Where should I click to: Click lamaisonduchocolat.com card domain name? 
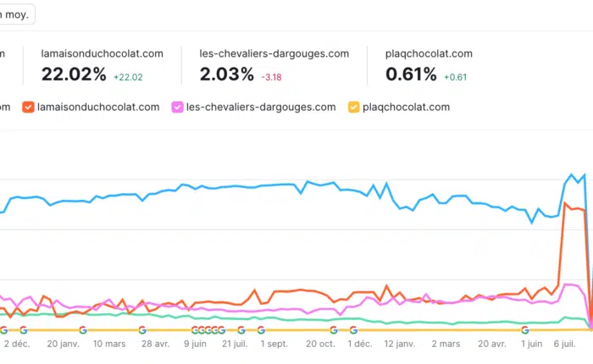pyautogui.click(x=102, y=53)
